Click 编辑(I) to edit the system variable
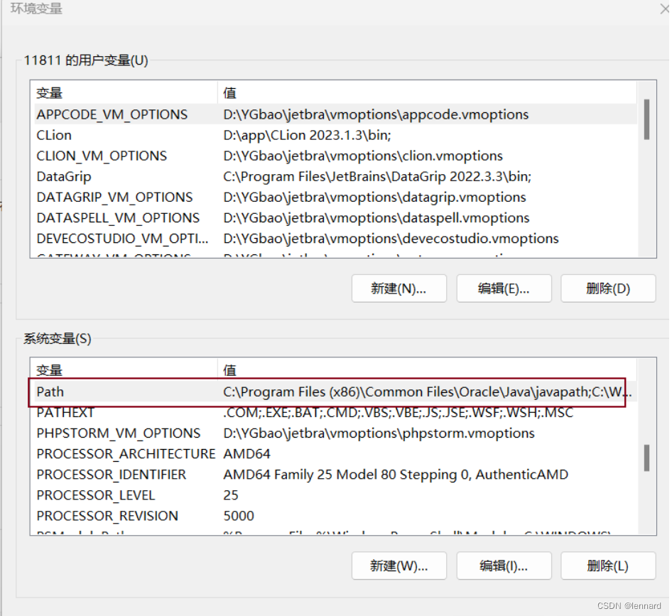 504,566
